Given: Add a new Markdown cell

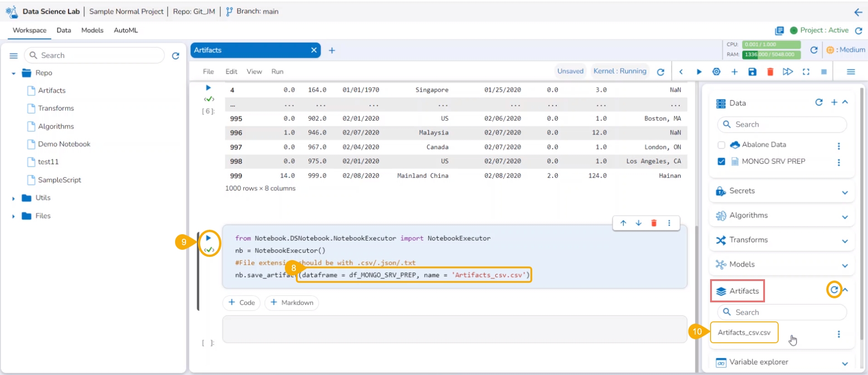Looking at the screenshot, I should (x=292, y=303).
